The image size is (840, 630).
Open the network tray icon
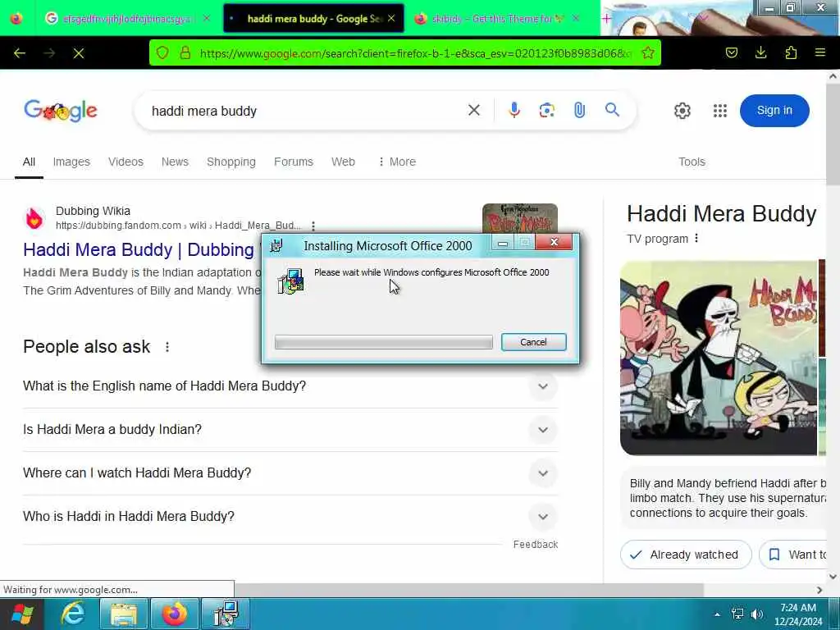pyautogui.click(x=737, y=614)
